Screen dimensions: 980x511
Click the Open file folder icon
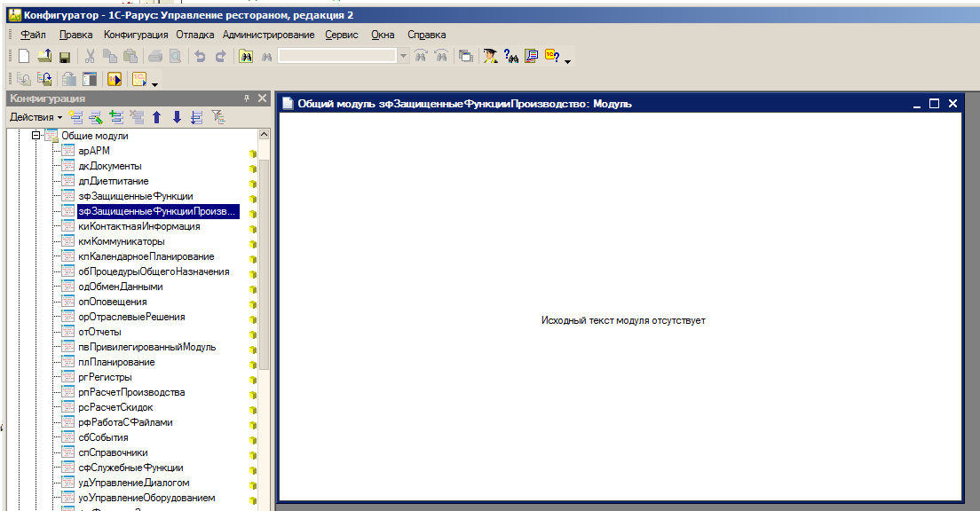click(43, 56)
